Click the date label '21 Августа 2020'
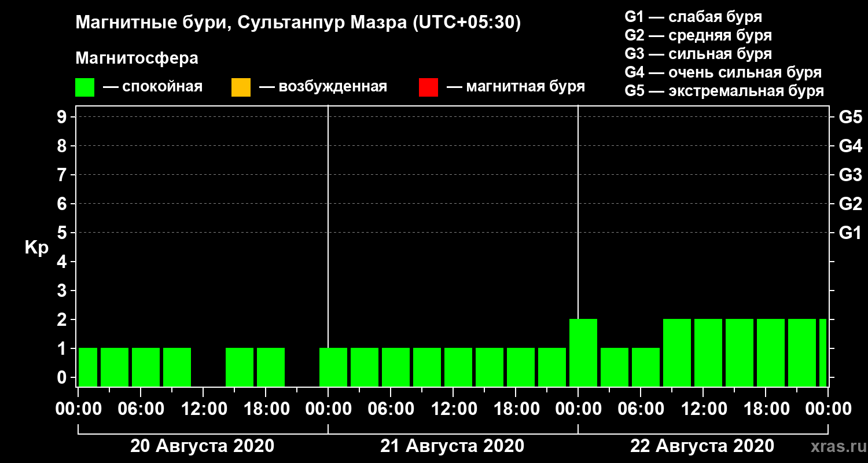 pyautogui.click(x=453, y=446)
